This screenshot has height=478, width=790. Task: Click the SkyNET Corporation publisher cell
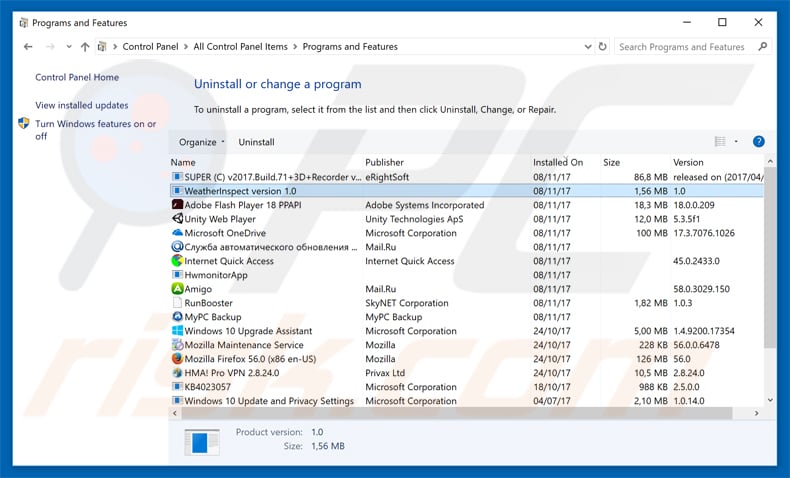tap(407, 303)
